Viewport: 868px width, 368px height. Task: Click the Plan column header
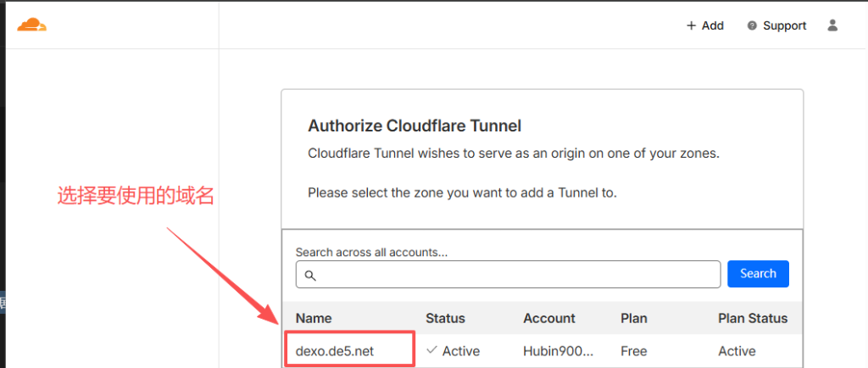click(634, 318)
